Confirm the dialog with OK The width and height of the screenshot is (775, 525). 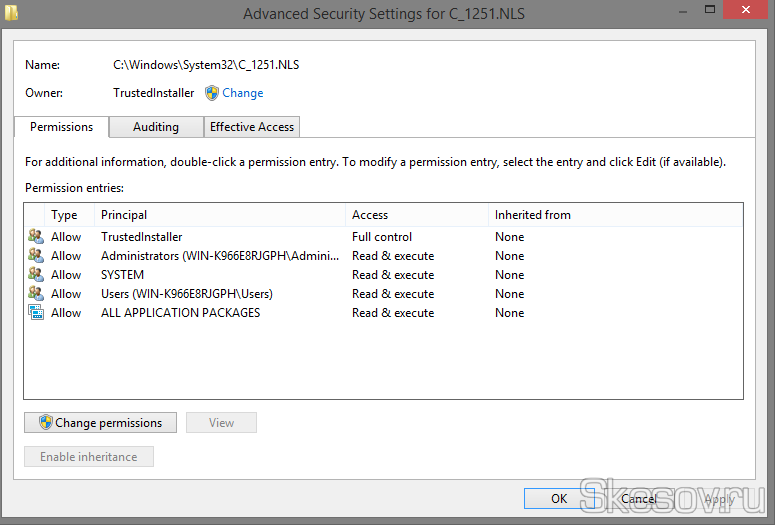(559, 498)
